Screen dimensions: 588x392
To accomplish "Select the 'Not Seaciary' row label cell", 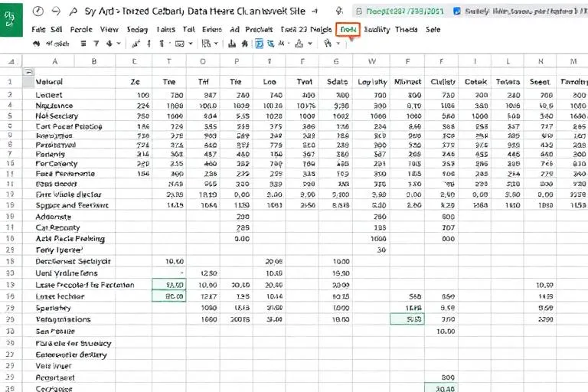I will [x=69, y=116].
